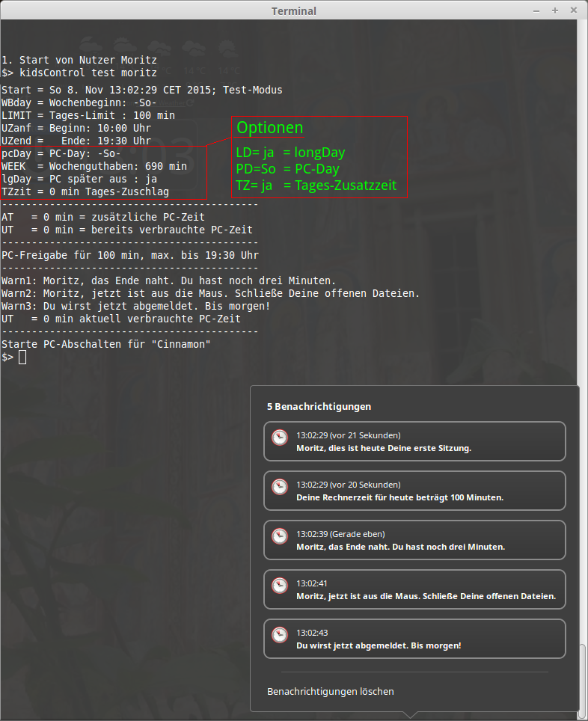
Task: Click the 'UZend = Ende: 19:30 Uhr' line
Action: (x=76, y=141)
